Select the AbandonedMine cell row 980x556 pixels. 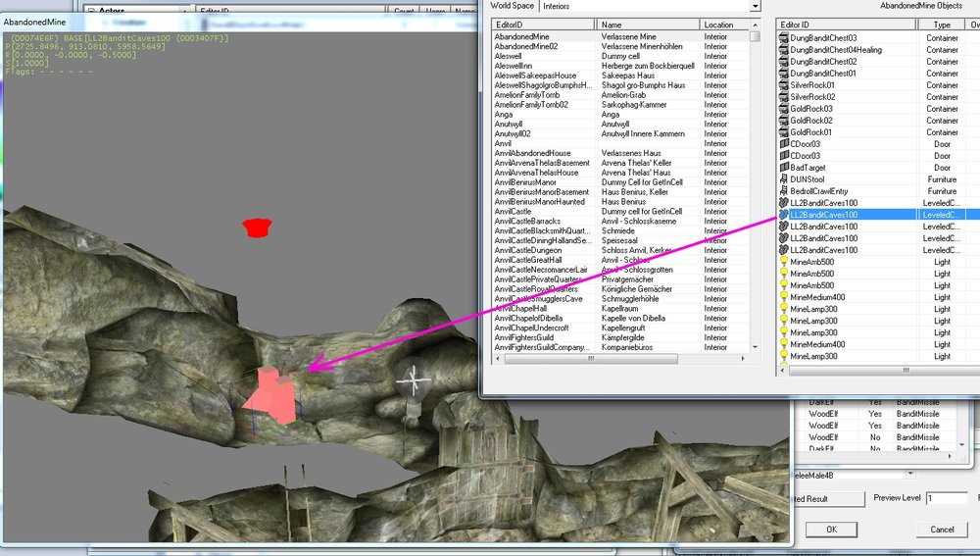click(620, 37)
